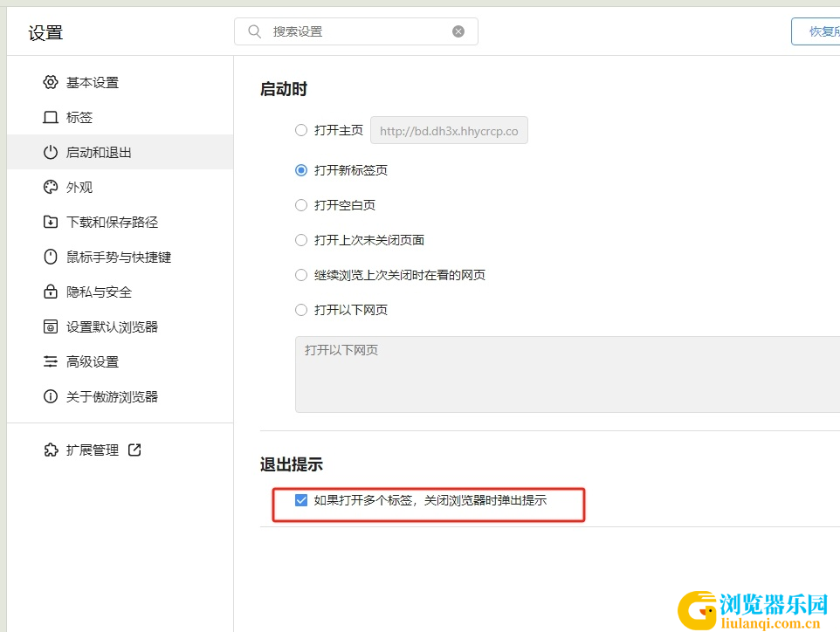Click the info icon for 关于傲游浏览器
840x632 pixels.
pos(51,396)
